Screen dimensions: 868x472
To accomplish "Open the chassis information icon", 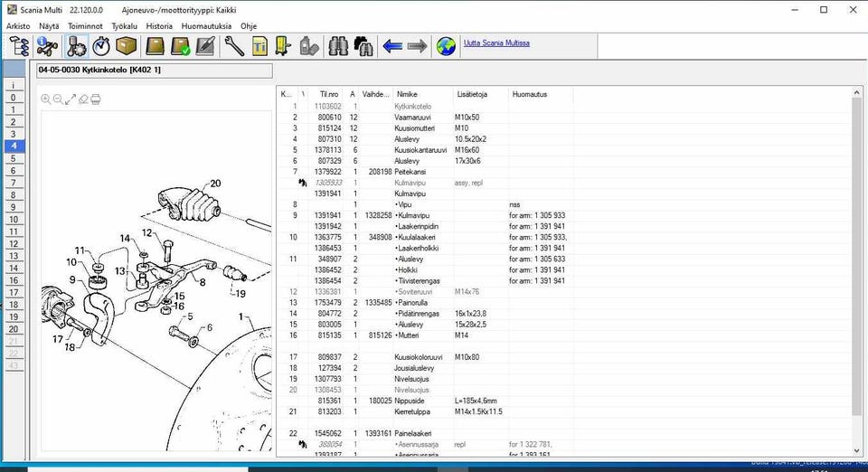I will point(47,46).
